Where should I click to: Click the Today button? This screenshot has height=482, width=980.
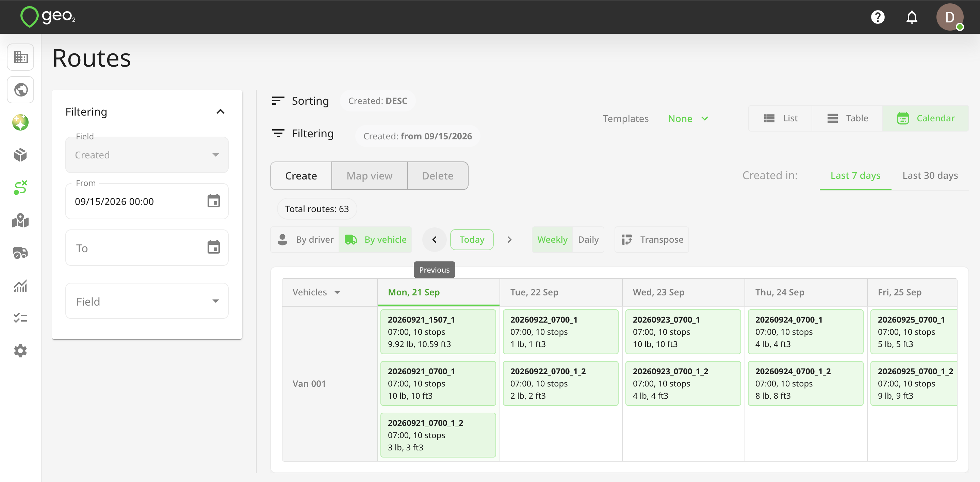[x=472, y=240]
